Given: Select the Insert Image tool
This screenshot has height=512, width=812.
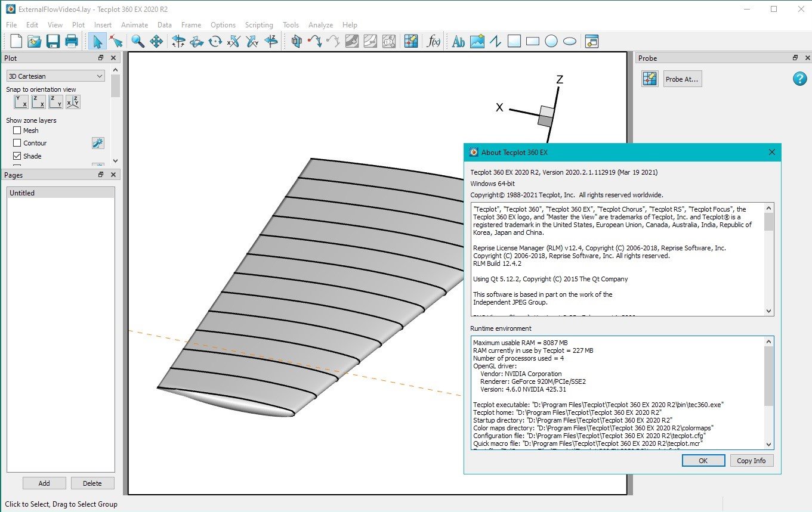Looking at the screenshot, I should coord(477,41).
